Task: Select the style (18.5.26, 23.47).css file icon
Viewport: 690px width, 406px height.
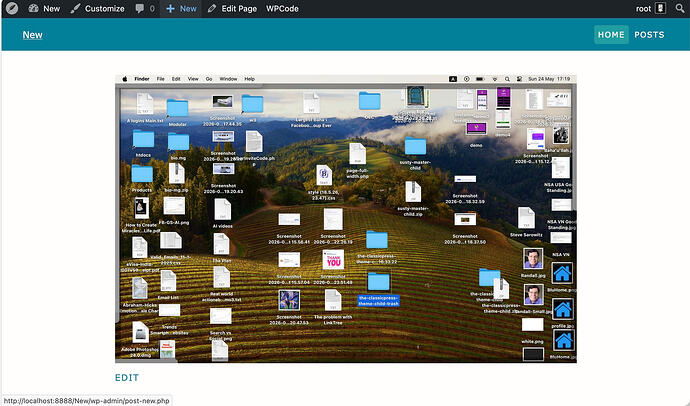Action: (x=324, y=176)
